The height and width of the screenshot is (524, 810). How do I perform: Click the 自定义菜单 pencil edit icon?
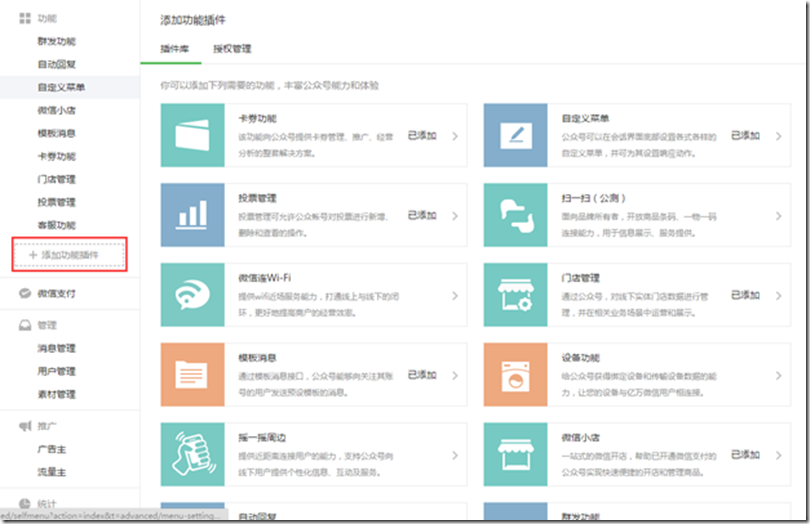click(515, 135)
